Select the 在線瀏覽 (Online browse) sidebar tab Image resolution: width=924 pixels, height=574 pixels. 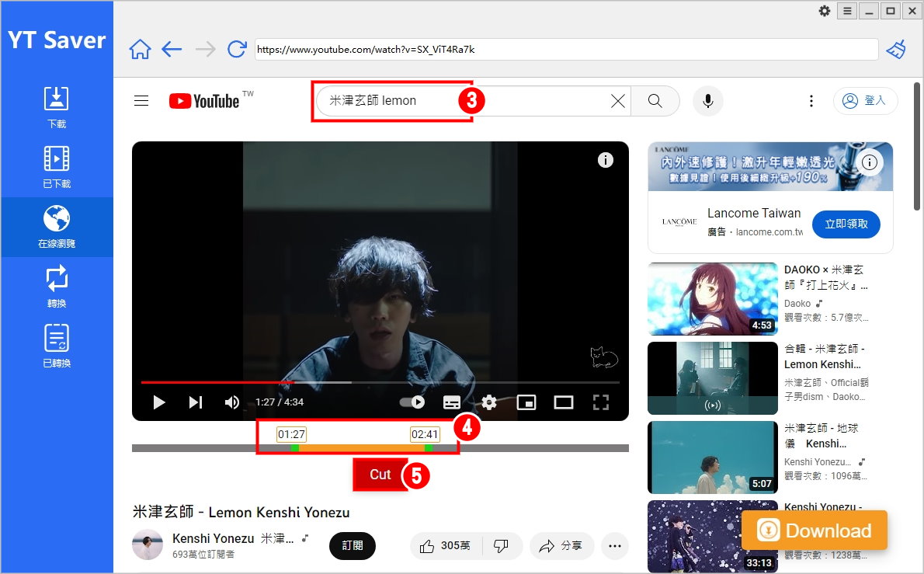(57, 227)
